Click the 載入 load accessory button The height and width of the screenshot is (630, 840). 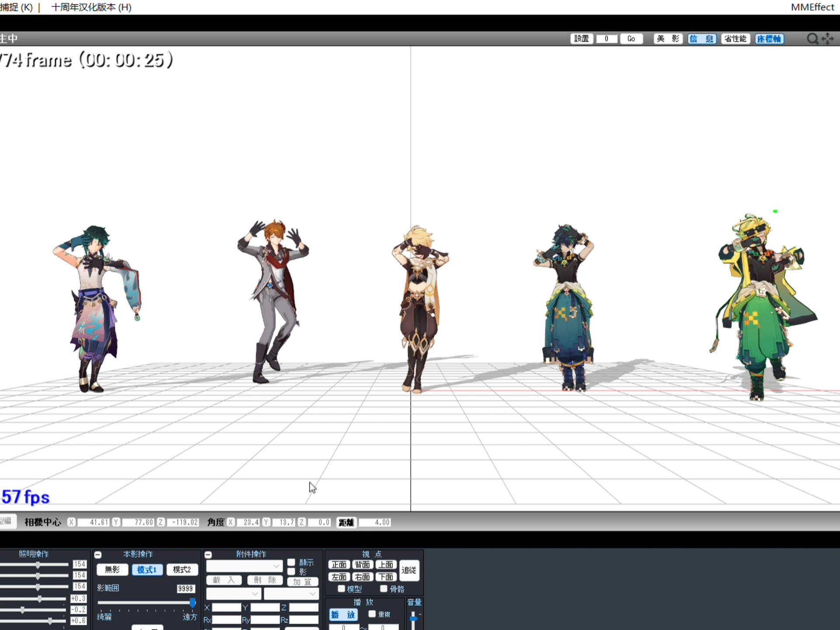(224, 580)
